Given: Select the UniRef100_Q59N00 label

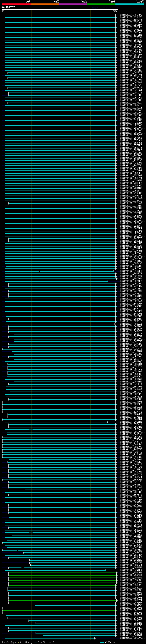Looking at the screenshot, I should point(131,575).
